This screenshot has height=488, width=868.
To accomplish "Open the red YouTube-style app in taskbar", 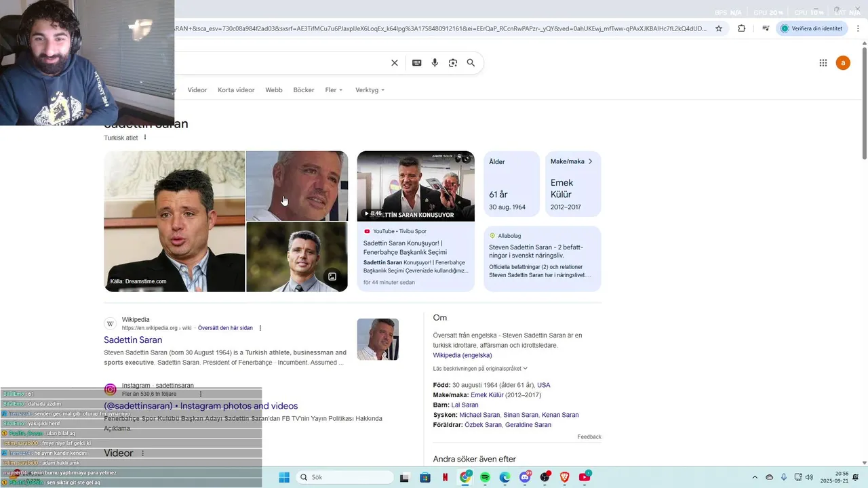I will click(585, 477).
